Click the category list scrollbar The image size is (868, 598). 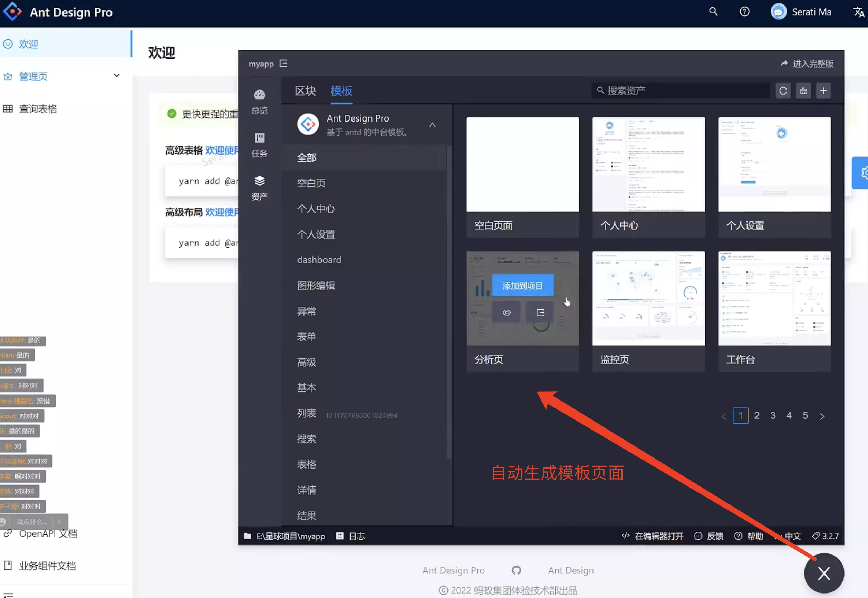pyautogui.click(x=449, y=302)
